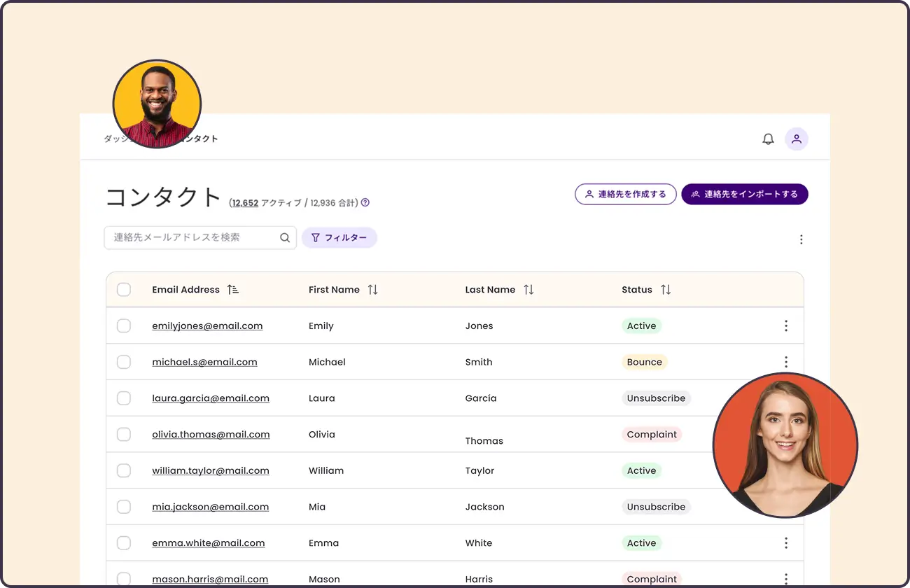Open row actions menu for Emily Jones
The height and width of the screenshot is (588, 910).
pyautogui.click(x=785, y=325)
